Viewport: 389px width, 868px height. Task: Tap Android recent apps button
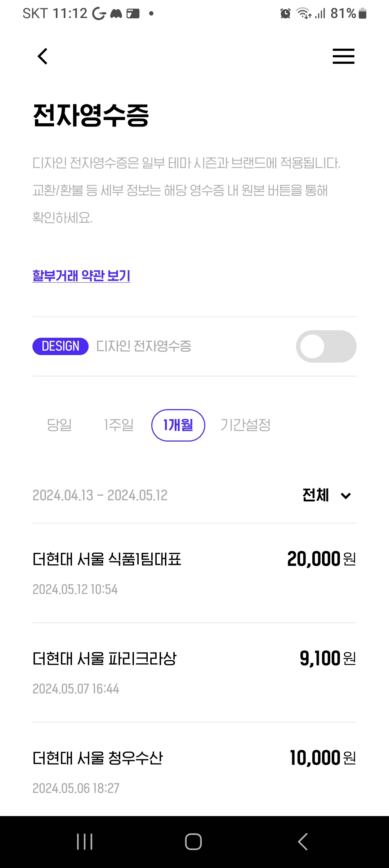point(85,842)
